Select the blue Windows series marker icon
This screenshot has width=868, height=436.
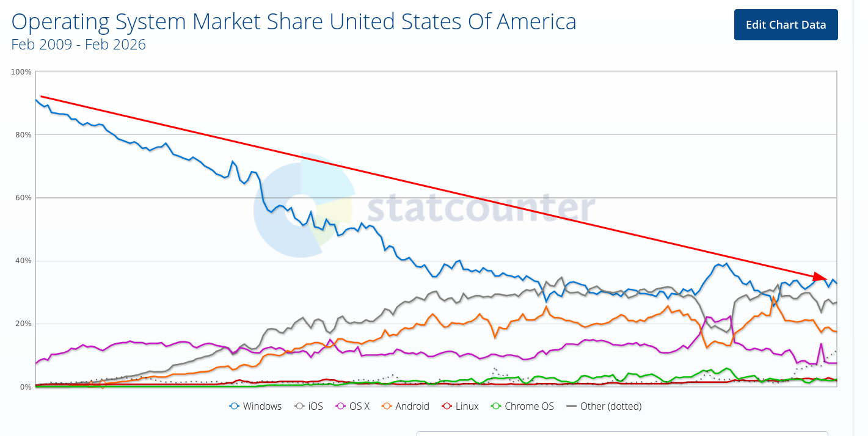click(234, 406)
